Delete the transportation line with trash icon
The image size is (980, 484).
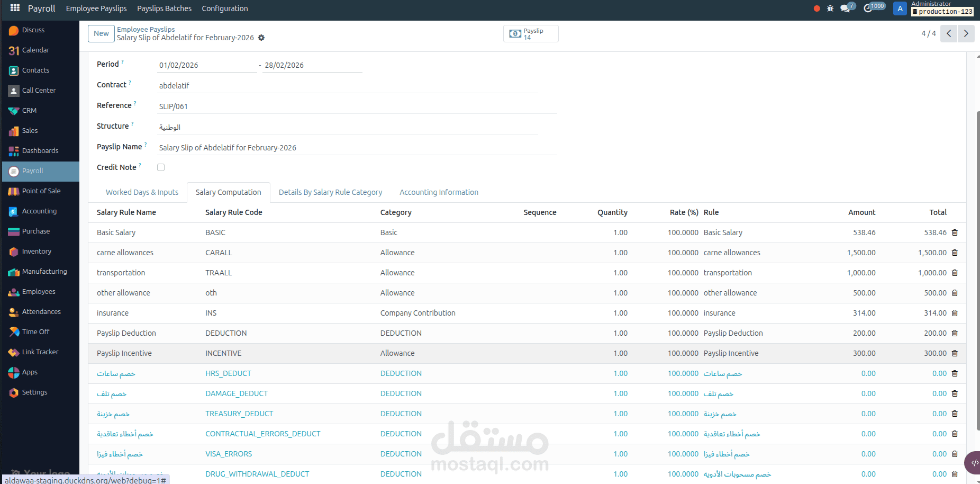point(955,273)
